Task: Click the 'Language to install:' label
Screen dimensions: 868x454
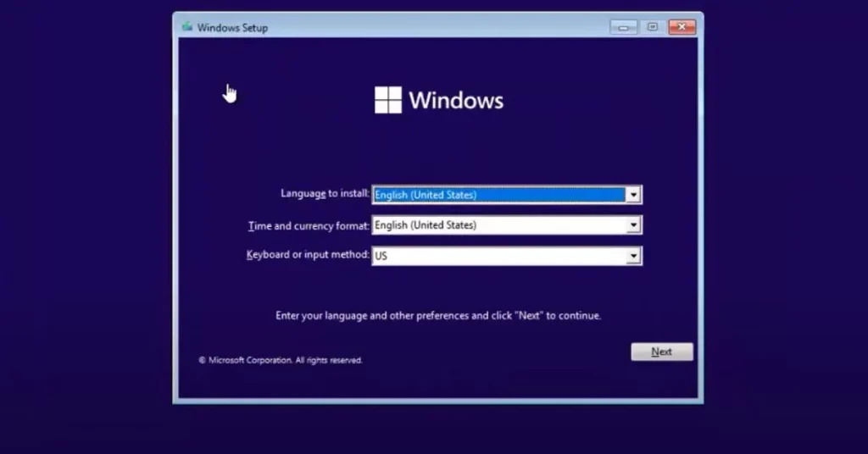Action: (325, 194)
